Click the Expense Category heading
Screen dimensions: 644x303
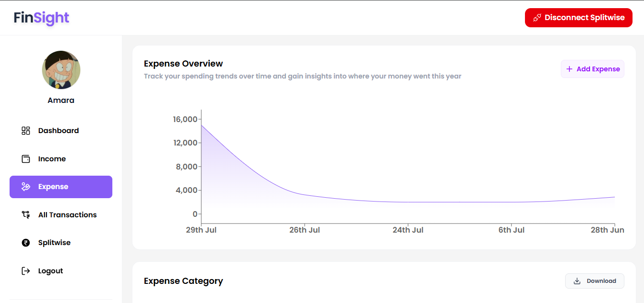click(x=184, y=281)
